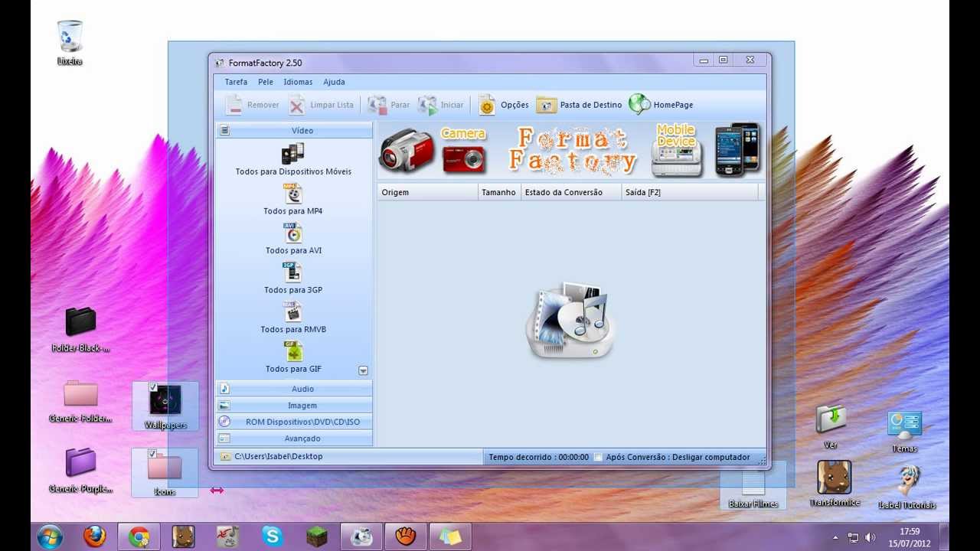980x551 pixels.
Task: Expand the Audio category
Action: tap(294, 389)
